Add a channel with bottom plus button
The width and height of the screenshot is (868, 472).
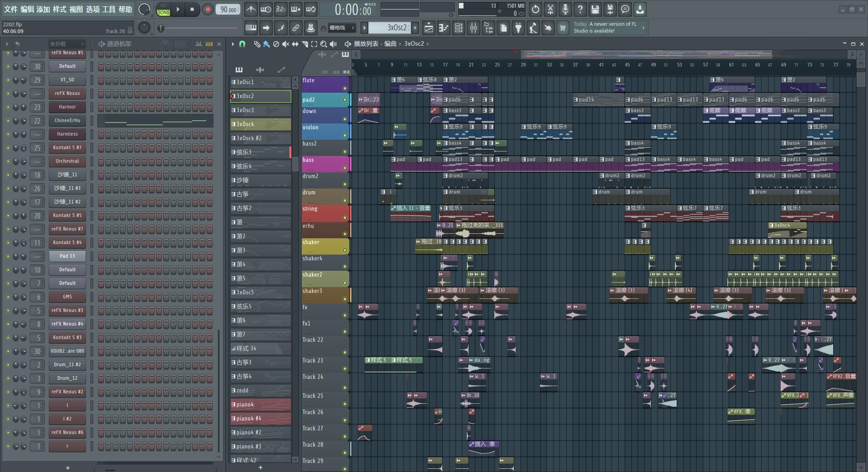68,467
